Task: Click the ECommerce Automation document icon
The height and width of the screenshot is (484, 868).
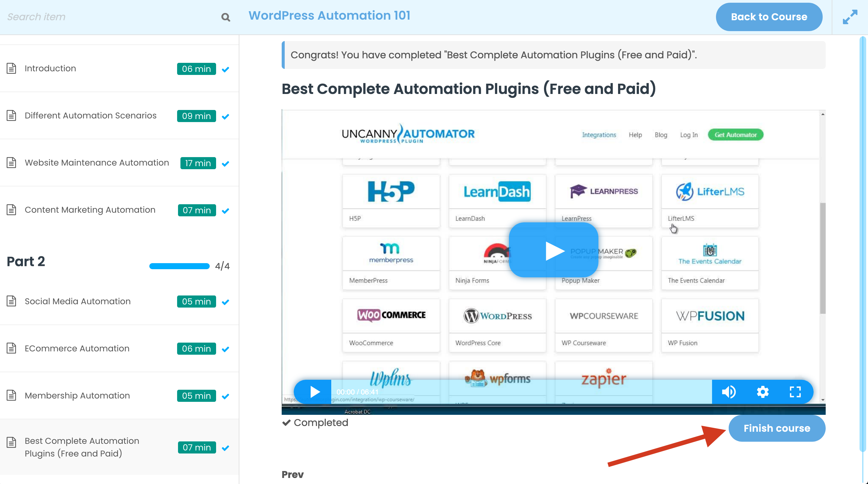Action: point(11,348)
